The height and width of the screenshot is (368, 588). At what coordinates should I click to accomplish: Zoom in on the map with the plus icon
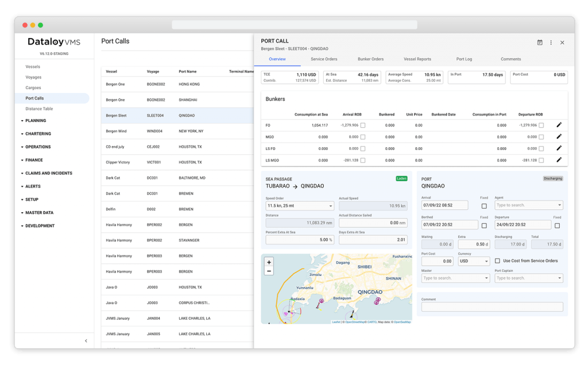[268, 262]
